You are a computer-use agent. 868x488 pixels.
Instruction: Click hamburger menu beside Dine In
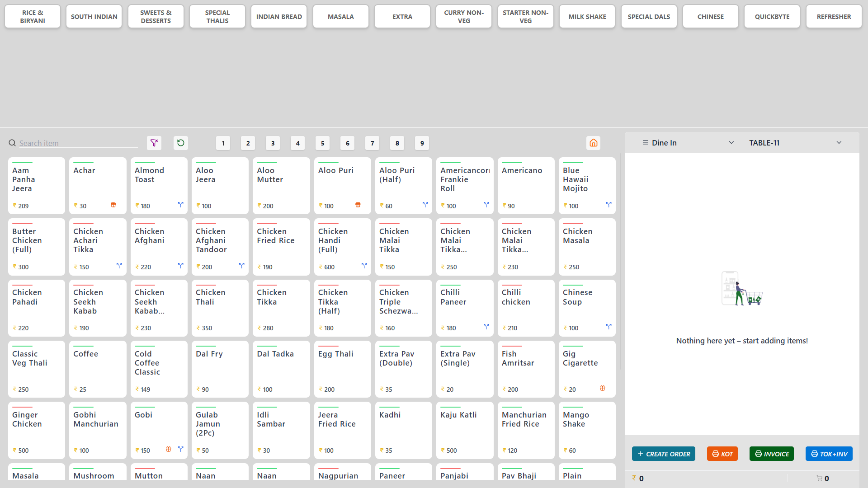(x=646, y=143)
